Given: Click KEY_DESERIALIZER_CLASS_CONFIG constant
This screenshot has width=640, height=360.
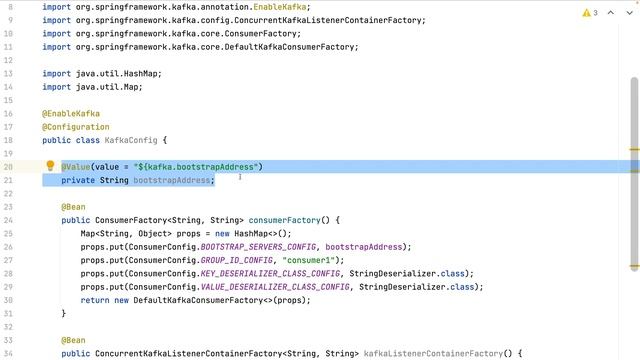Looking at the screenshot, I should pyautogui.click(x=270, y=273).
